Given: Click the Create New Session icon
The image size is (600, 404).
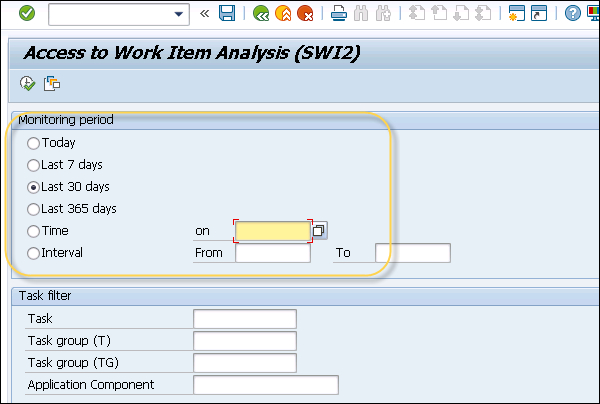Looking at the screenshot, I should click(517, 13).
